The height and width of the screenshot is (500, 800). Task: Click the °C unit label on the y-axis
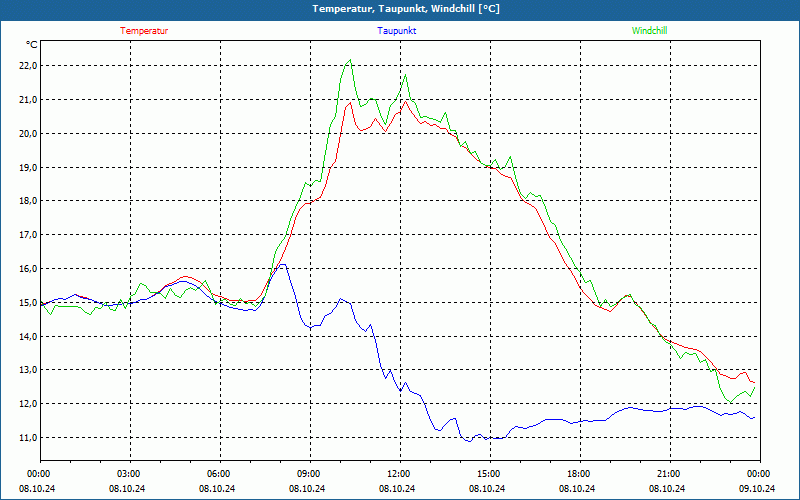click(32, 45)
